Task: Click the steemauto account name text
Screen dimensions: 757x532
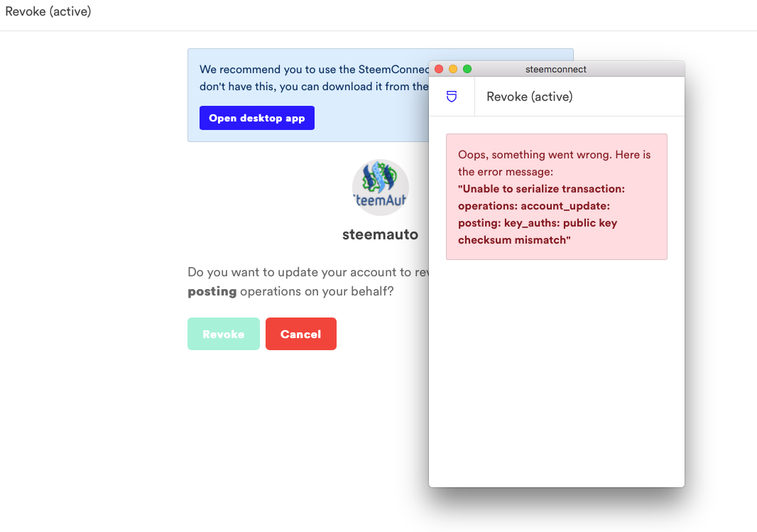Action: (x=381, y=234)
